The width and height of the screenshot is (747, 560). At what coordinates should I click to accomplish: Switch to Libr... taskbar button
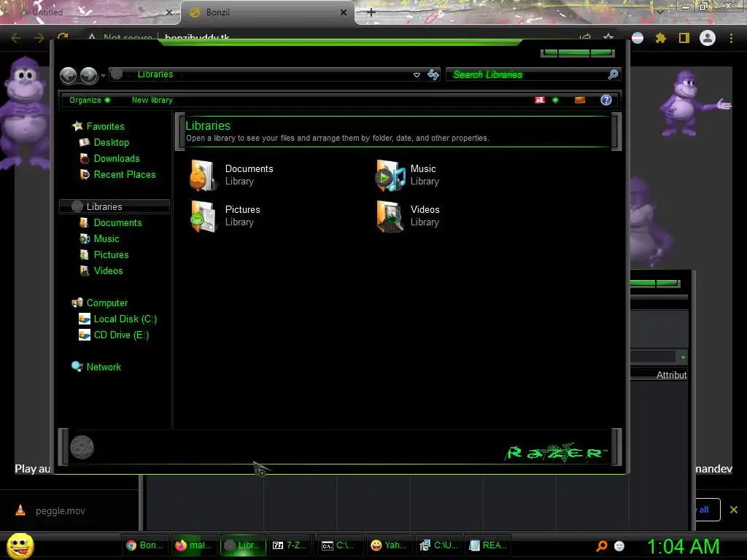click(242, 545)
